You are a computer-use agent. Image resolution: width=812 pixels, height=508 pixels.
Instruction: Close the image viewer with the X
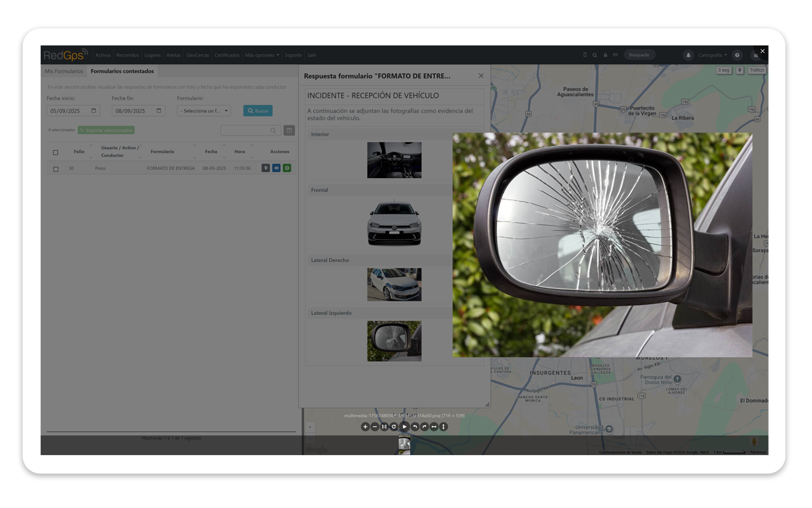click(763, 51)
